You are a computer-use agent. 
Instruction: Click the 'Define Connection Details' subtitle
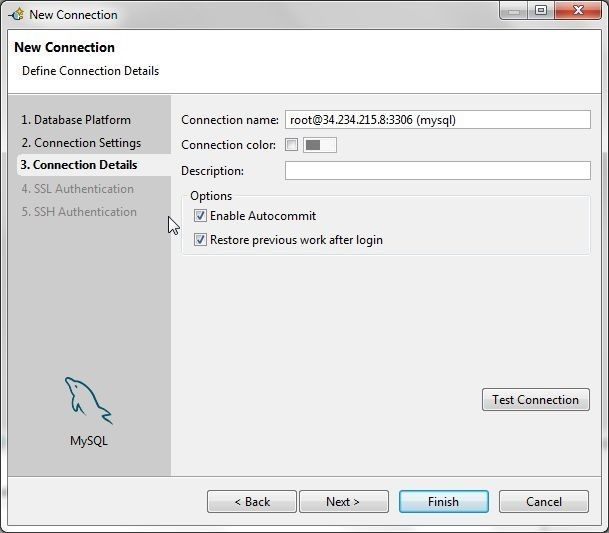click(90, 71)
